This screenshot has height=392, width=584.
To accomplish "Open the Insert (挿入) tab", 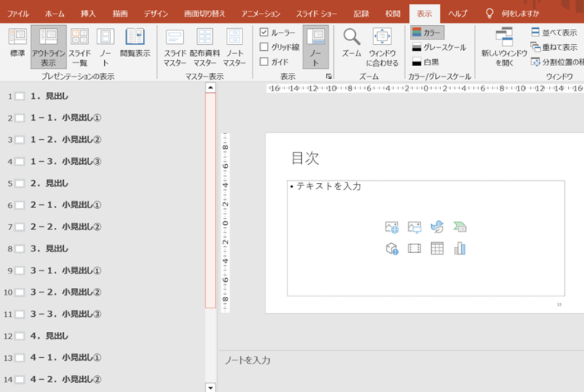I will point(88,14).
